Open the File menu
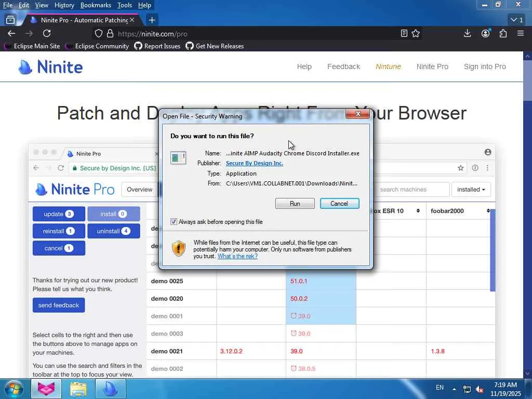Viewport: 532px width, 399px height. pyautogui.click(x=7, y=5)
